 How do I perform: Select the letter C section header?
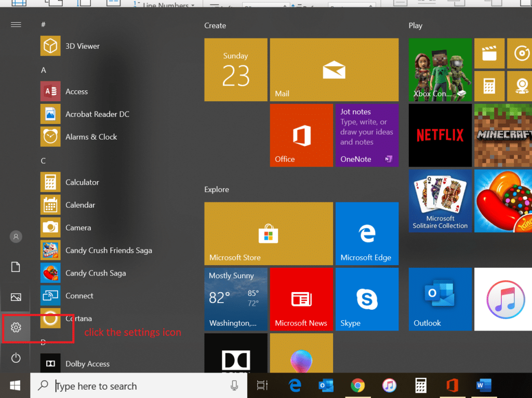pos(44,161)
